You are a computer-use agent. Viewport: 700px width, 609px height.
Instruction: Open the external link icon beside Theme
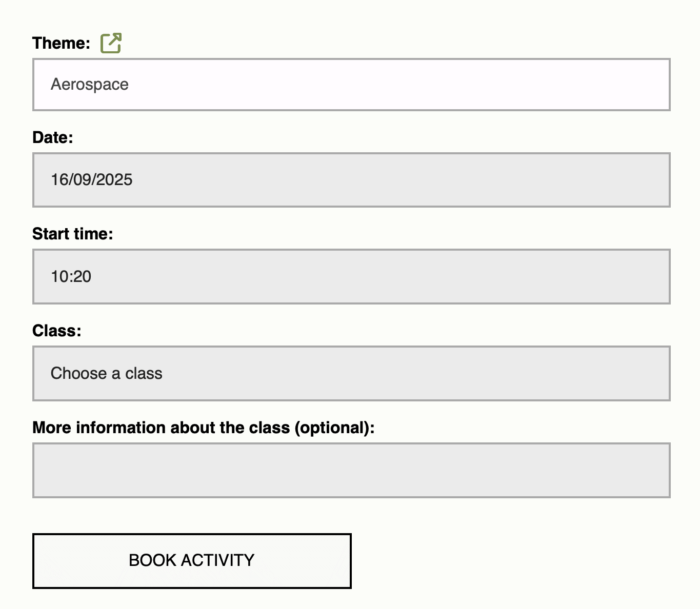tap(111, 43)
